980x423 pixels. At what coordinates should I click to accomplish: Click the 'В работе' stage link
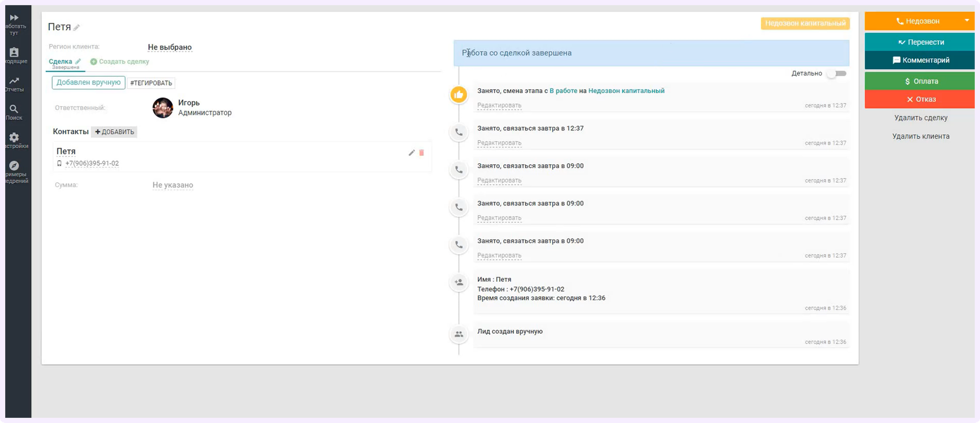pos(563,91)
